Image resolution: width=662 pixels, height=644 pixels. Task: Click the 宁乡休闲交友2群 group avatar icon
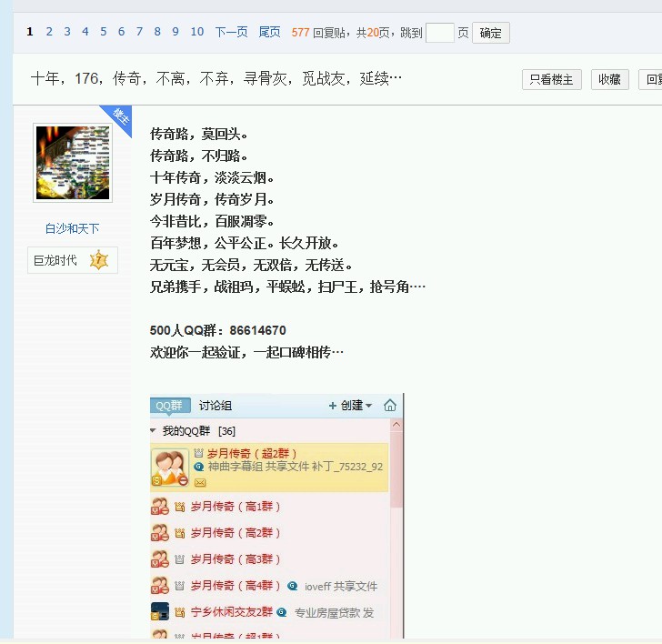pos(160,612)
